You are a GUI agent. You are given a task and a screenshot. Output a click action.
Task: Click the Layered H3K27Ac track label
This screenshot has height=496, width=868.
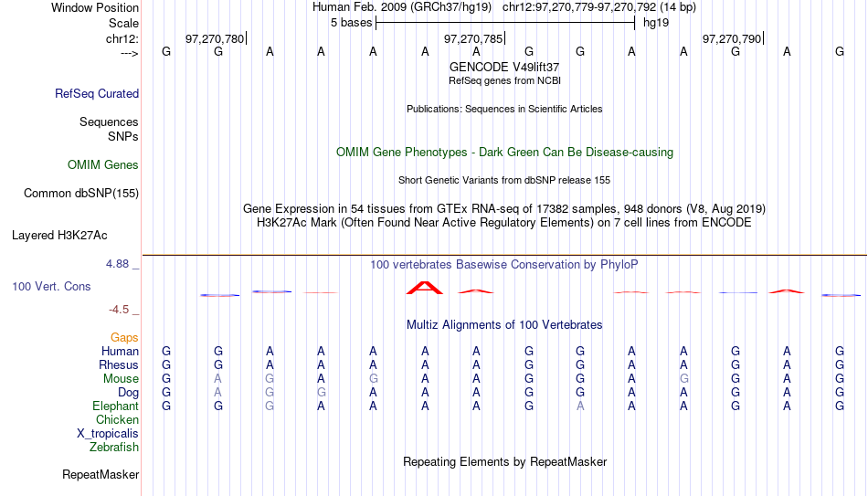[x=59, y=236]
